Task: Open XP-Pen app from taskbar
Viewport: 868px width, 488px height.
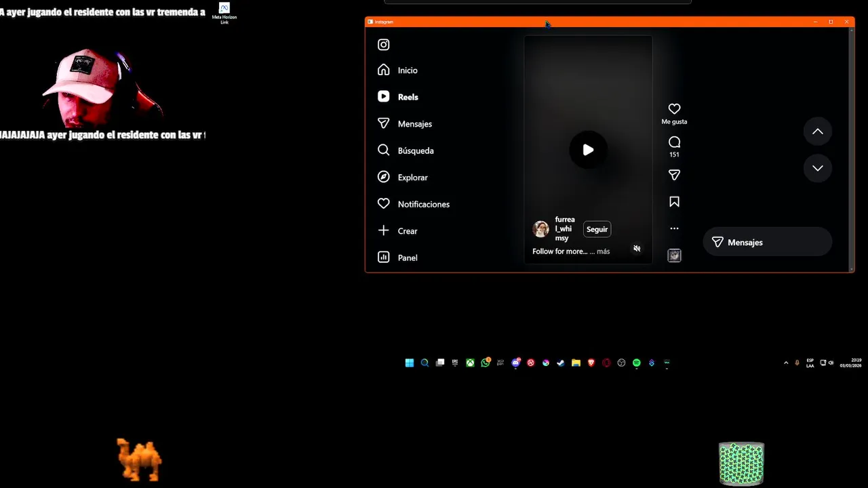Action: click(x=500, y=363)
